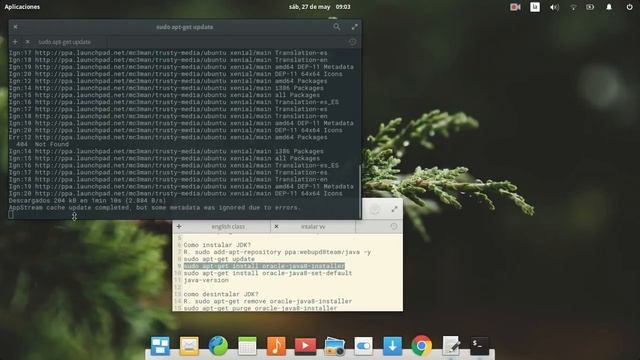Viewport: 640px width, 360px height.
Task: Launch Mail from the dock
Action: click(x=189, y=346)
